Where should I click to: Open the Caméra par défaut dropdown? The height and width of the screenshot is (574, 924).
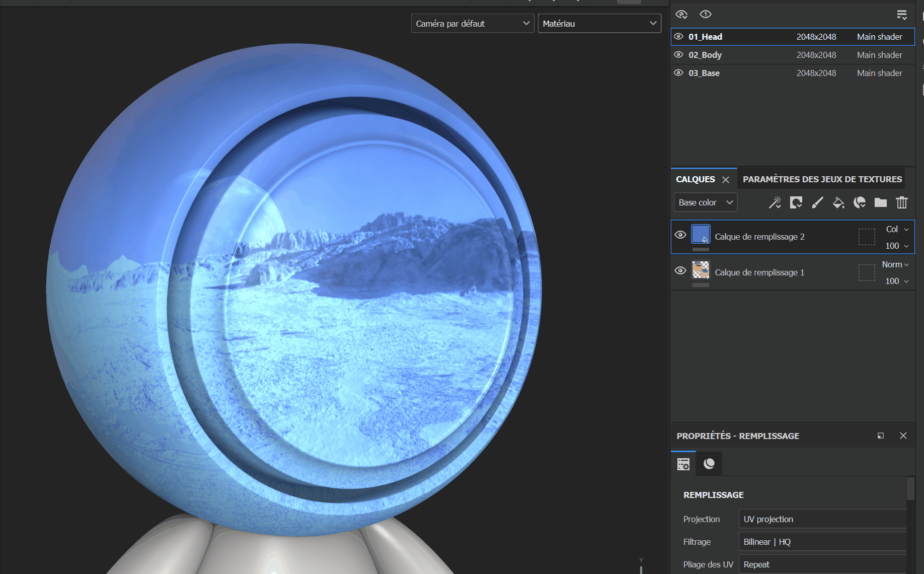(472, 24)
